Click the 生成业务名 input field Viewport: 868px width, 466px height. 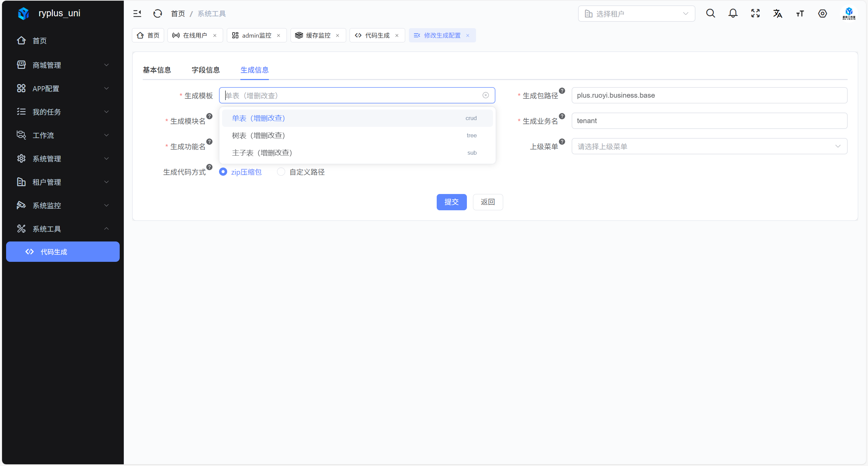click(709, 121)
